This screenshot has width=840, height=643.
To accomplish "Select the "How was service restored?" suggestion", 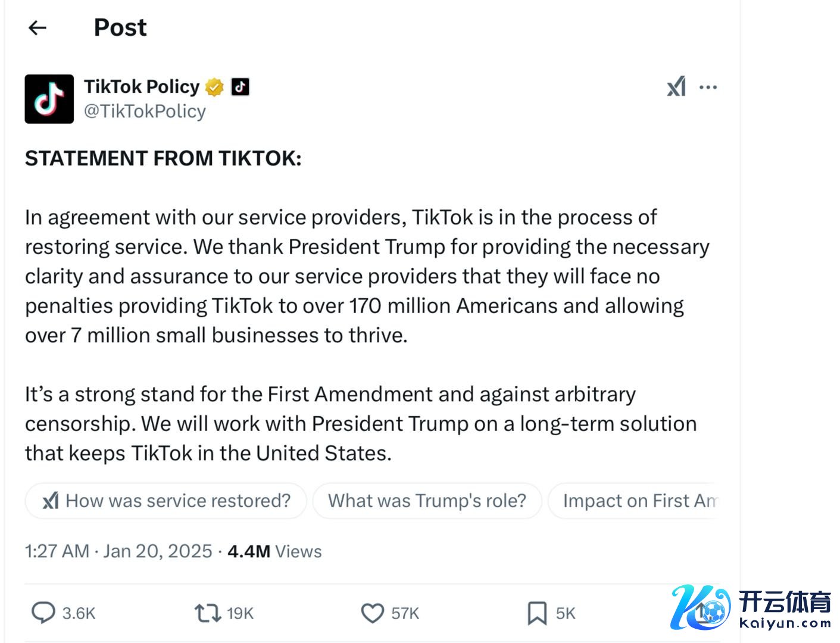I will tap(166, 501).
